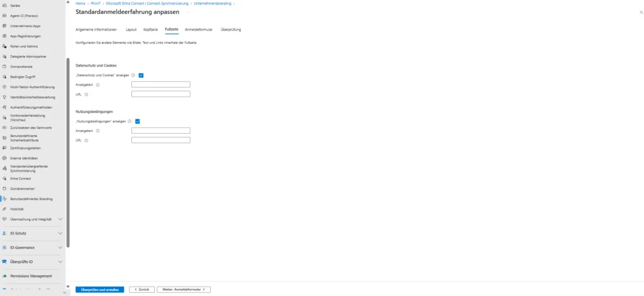Open the Anmeldeformular tab
Image resolution: width=644 pixels, height=296 pixels.
(x=198, y=30)
